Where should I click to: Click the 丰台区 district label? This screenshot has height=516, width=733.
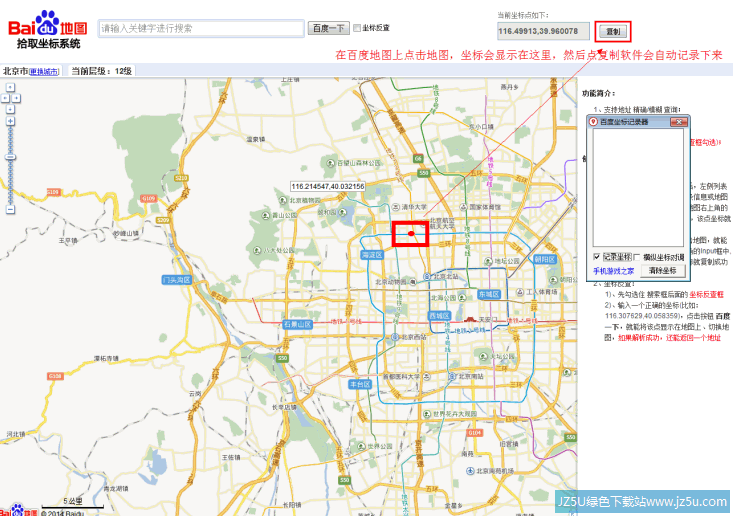point(360,384)
